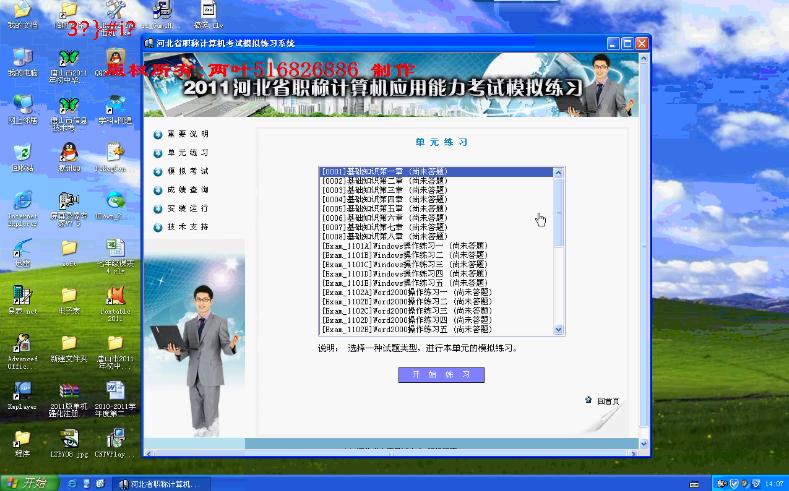The image size is (789, 491).
Task: Click the 开始练习 button
Action: coord(441,374)
